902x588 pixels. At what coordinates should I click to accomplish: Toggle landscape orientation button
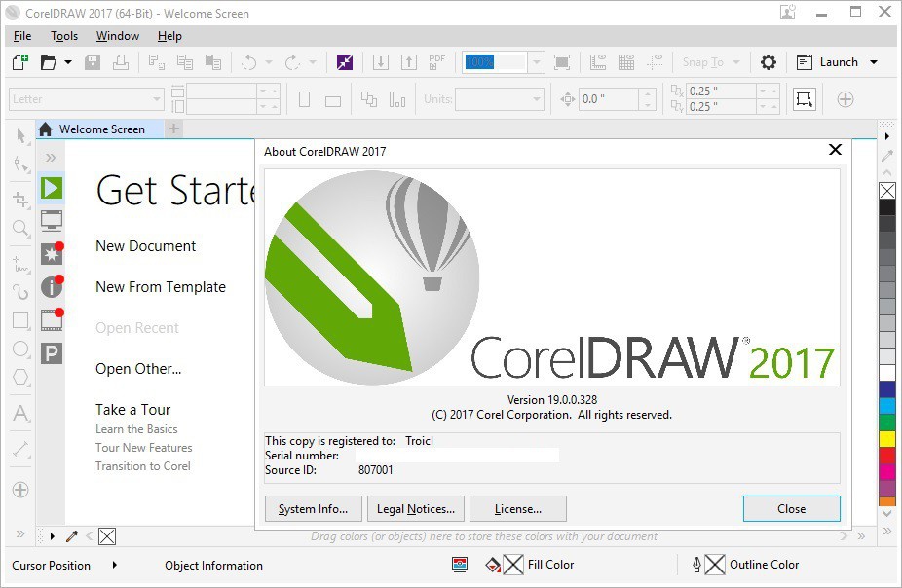[x=332, y=101]
